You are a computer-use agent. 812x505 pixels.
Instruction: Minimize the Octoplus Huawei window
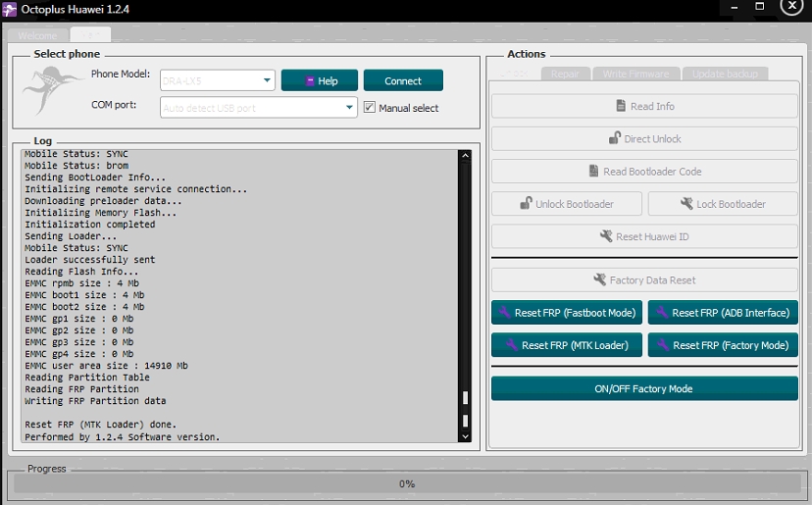tap(735, 7)
